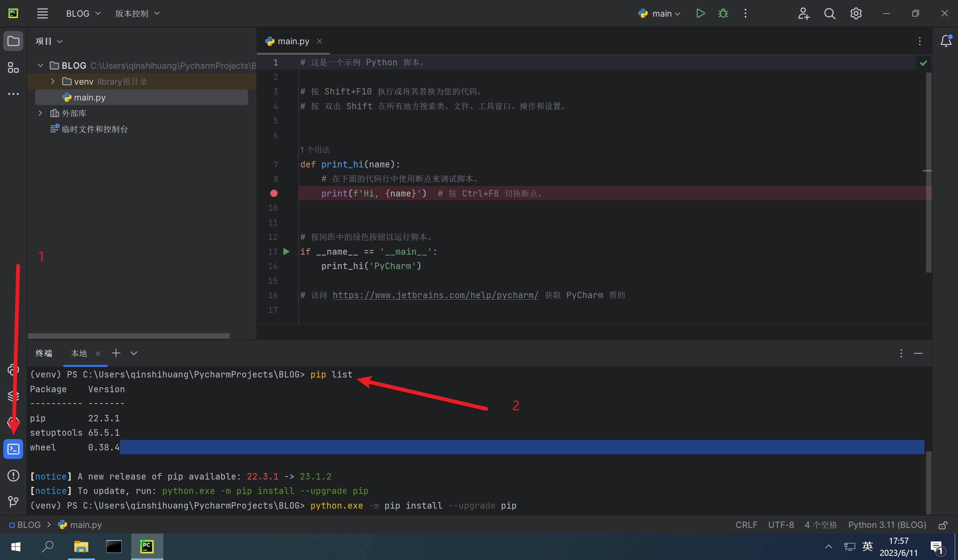This screenshot has height=560, width=958.
Task: Show hidden system tray icons
Action: pos(828,547)
